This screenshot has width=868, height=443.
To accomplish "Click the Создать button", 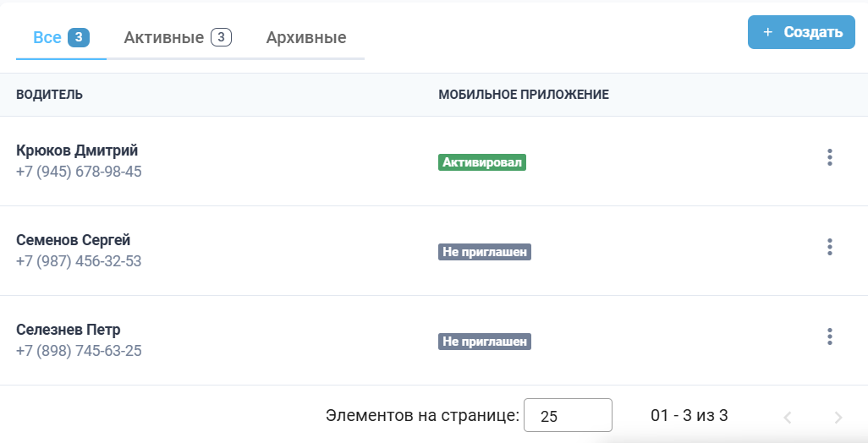I will click(x=801, y=32).
